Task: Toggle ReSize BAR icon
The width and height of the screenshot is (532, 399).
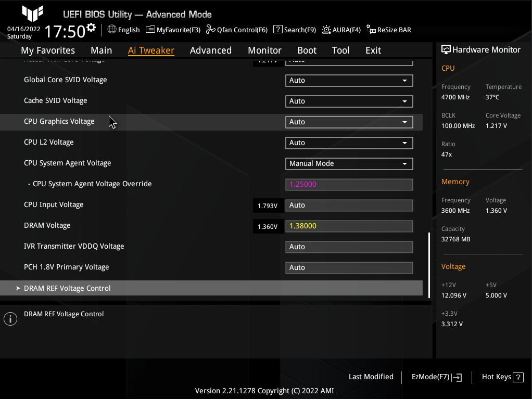Action: pos(371,30)
